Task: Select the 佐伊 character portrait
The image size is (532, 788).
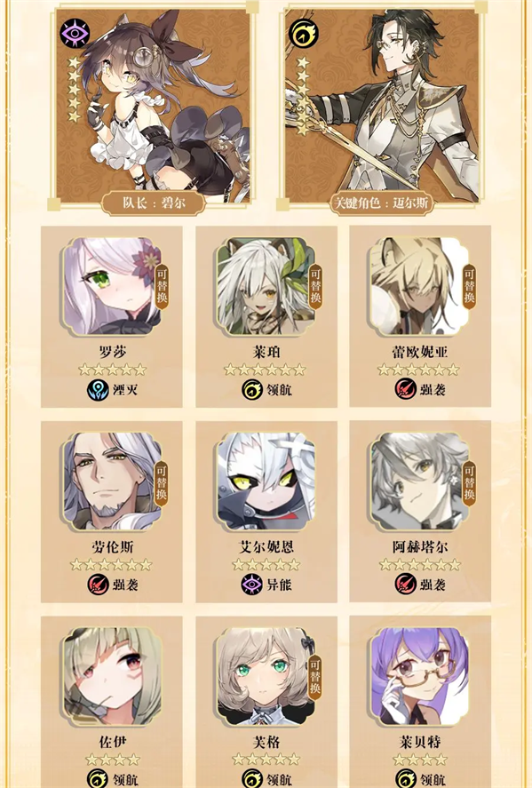Action: [x=112, y=676]
